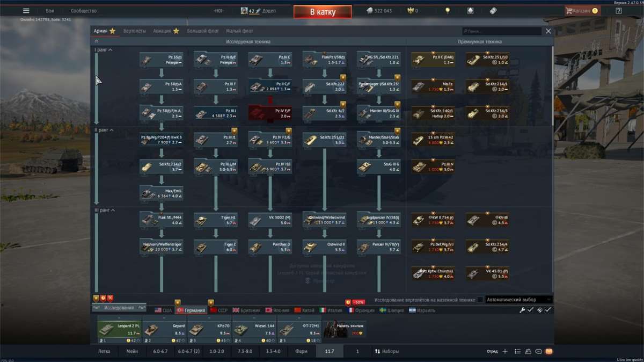Open the orange mail messages icon

click(x=548, y=351)
